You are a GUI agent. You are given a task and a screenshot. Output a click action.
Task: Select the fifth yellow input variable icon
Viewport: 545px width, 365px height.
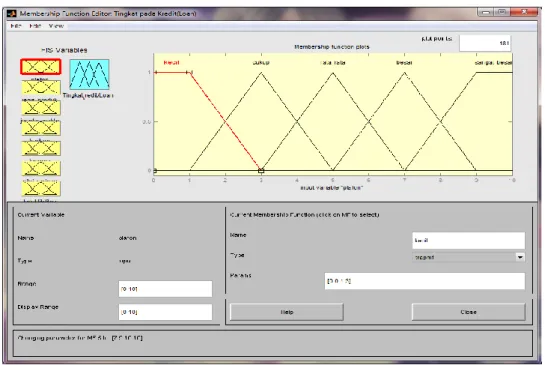coord(41,148)
